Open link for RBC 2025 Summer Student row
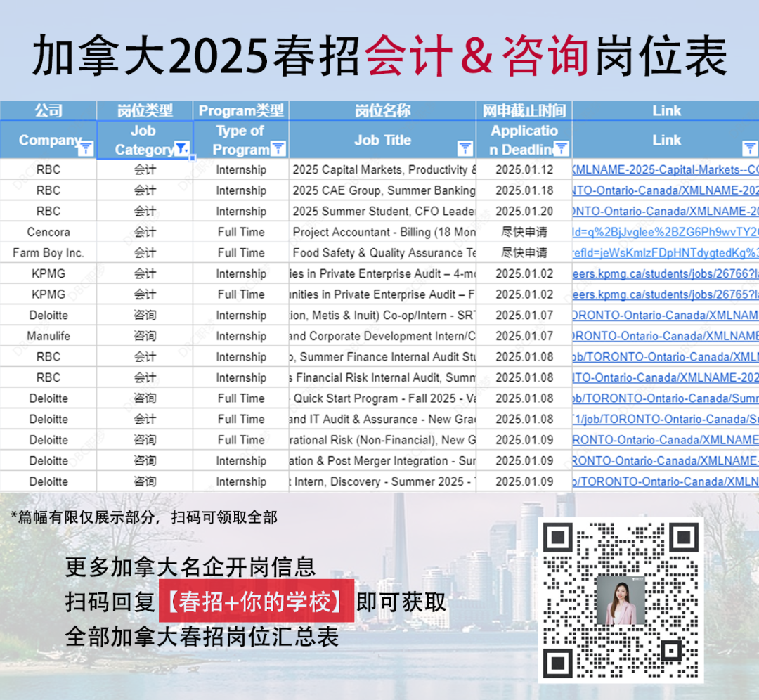Viewport: 759px width, 700px height. click(665, 212)
